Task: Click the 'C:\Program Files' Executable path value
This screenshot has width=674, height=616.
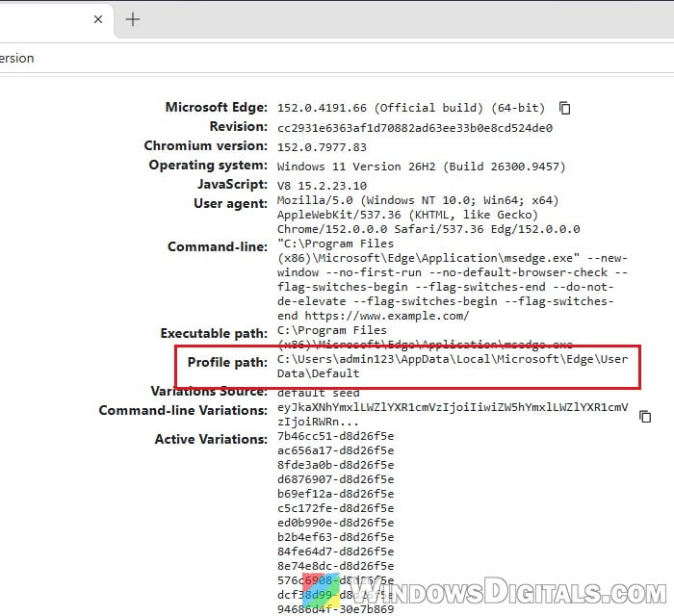Action: 332,330
